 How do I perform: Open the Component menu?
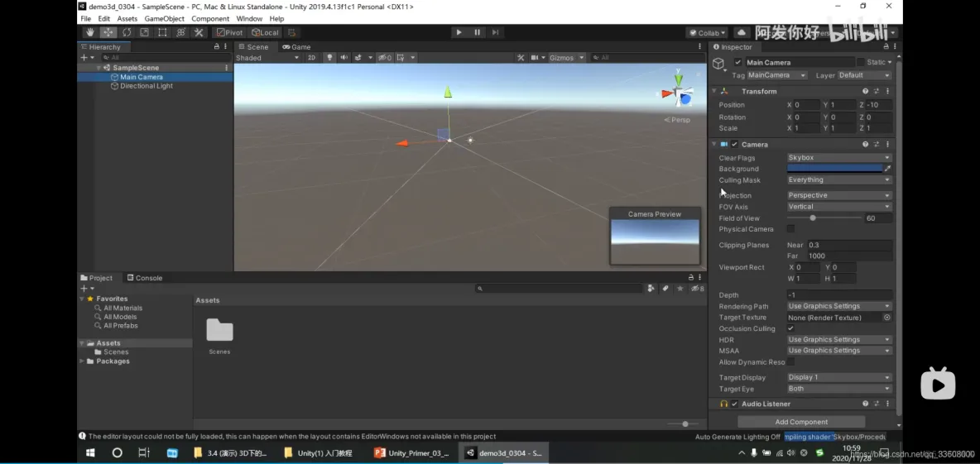coord(210,19)
